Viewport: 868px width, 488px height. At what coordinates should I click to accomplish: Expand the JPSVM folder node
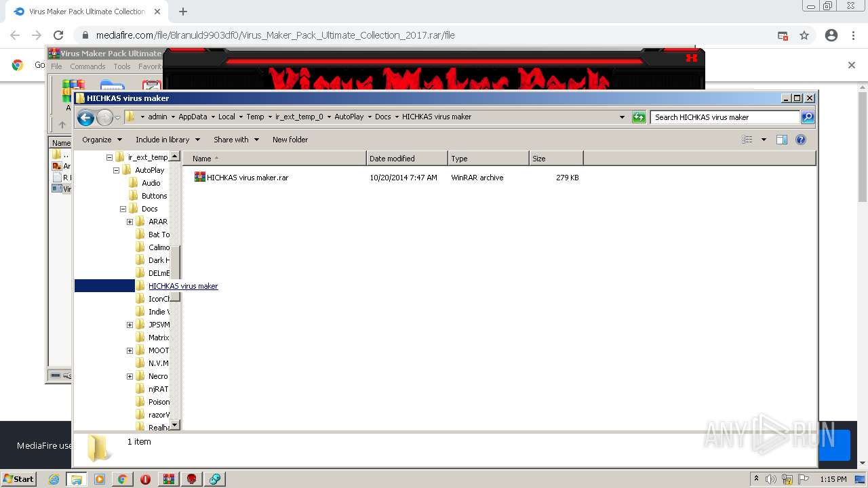[130, 325]
